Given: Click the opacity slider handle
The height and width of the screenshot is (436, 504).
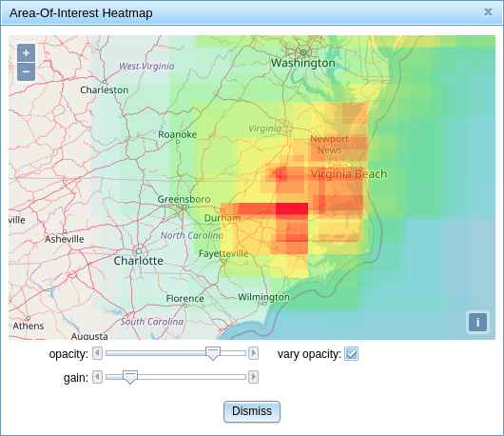Looking at the screenshot, I should (x=213, y=353).
